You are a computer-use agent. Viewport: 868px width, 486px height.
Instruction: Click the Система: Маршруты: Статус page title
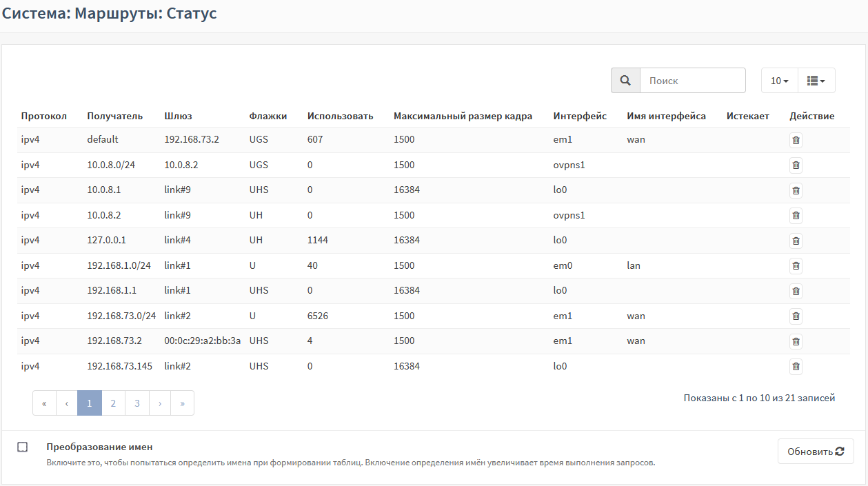(x=109, y=13)
